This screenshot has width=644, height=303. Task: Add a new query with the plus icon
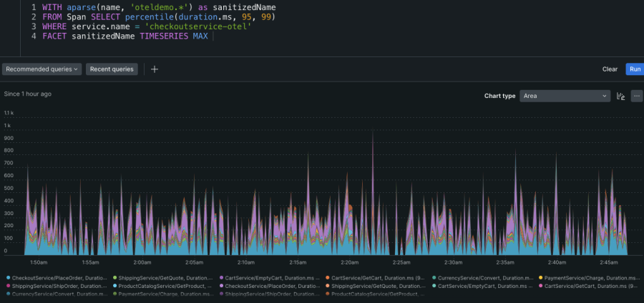(x=155, y=69)
